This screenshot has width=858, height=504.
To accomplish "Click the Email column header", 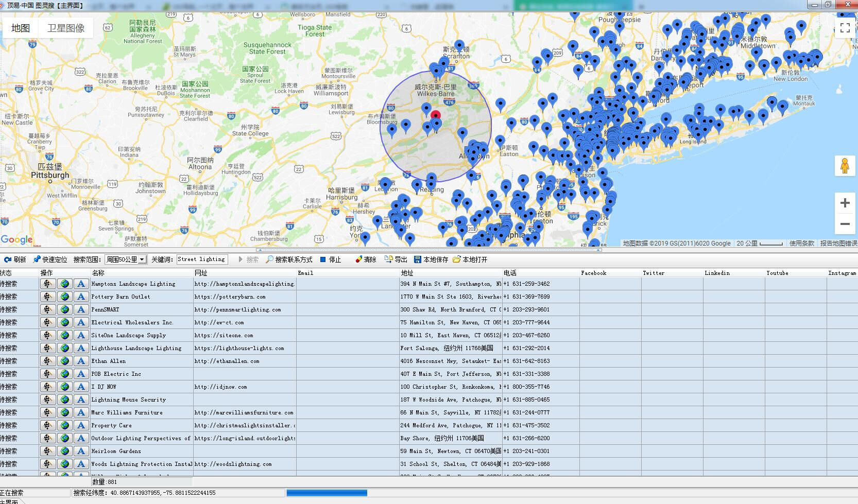I will click(x=348, y=273).
